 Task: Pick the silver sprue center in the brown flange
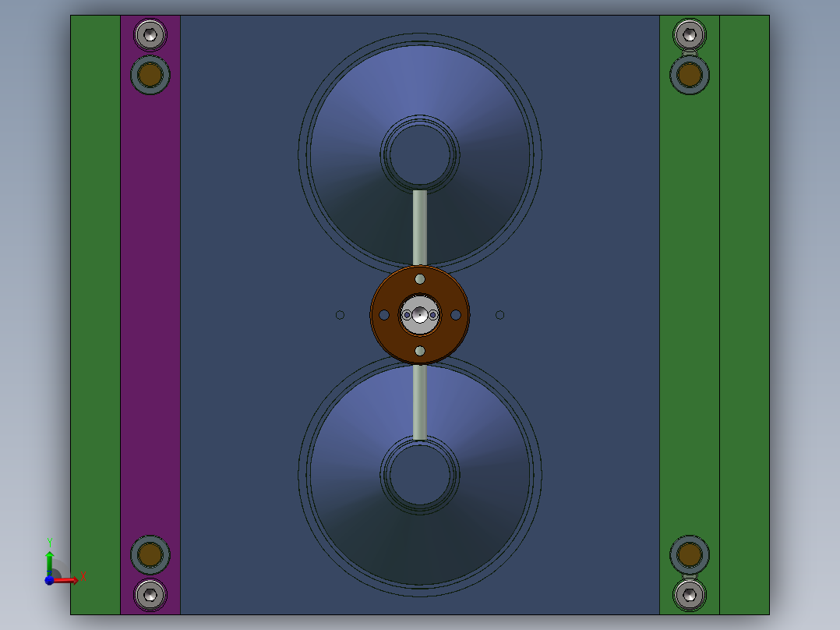pos(420,315)
